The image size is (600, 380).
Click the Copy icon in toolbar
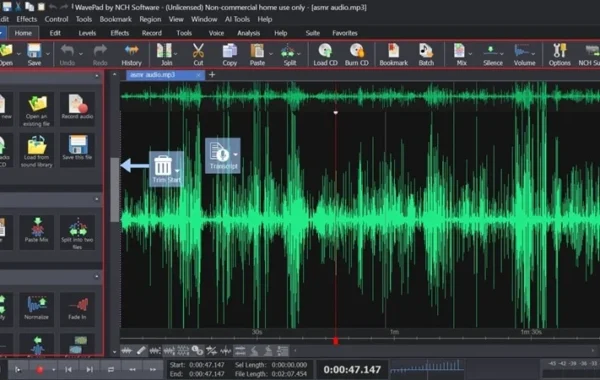[x=230, y=54]
